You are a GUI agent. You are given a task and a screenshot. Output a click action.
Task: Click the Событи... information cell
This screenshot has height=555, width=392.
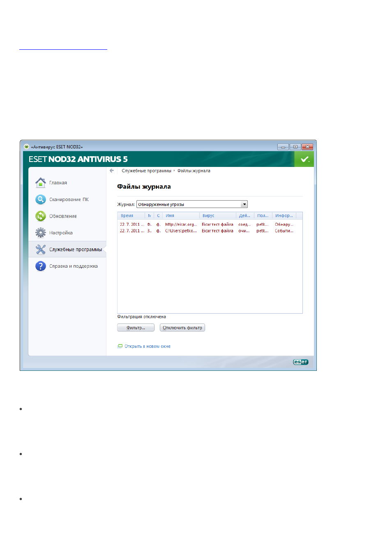(284, 231)
